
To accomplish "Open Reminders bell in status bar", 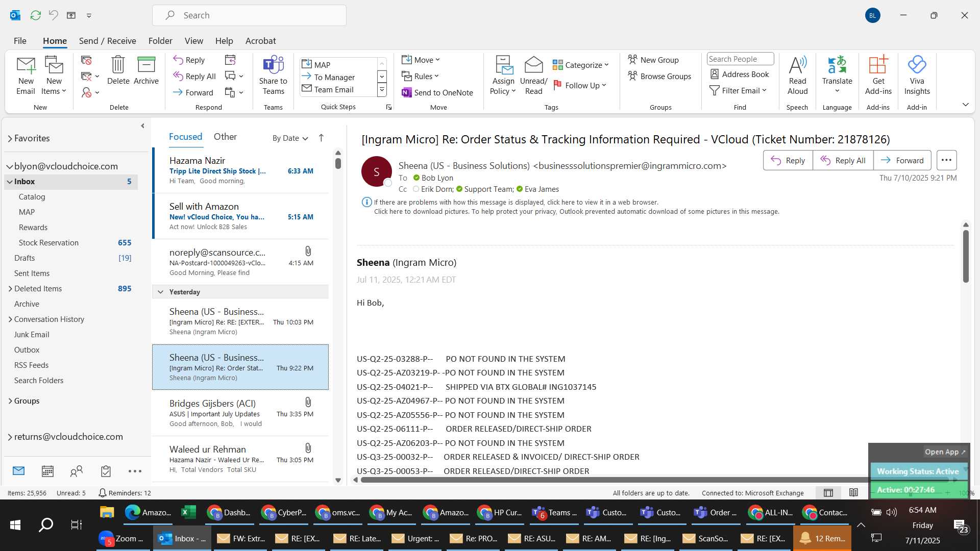I will 125,493.
